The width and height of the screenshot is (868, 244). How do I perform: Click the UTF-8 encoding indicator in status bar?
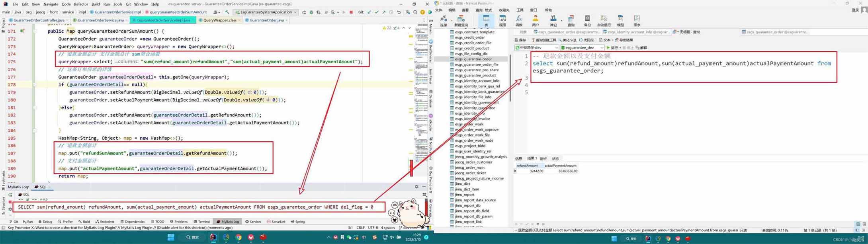click(x=373, y=228)
